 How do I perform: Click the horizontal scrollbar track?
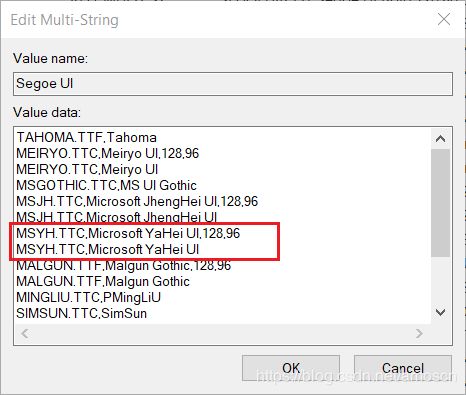(x=222, y=333)
